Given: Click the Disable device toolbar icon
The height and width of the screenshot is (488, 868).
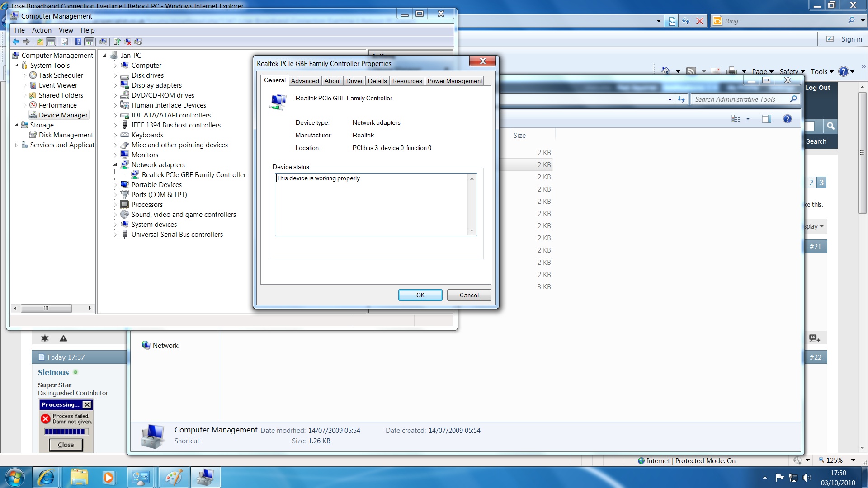Looking at the screenshot, I should pos(138,42).
